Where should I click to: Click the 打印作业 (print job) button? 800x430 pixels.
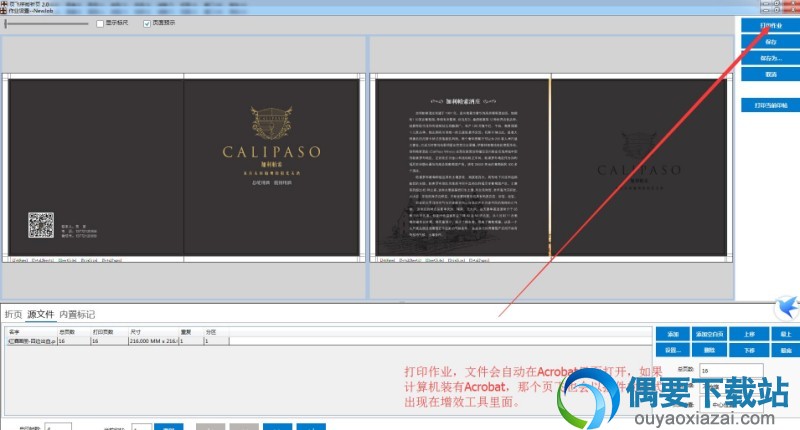point(770,26)
